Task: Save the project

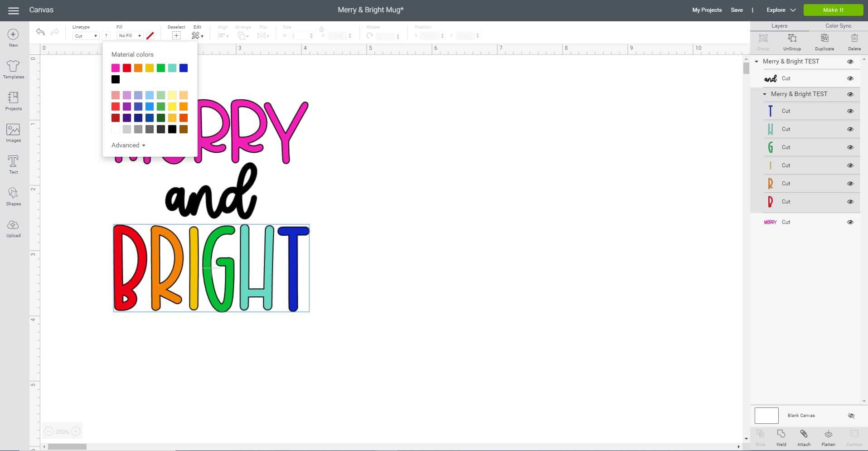Action: click(737, 10)
